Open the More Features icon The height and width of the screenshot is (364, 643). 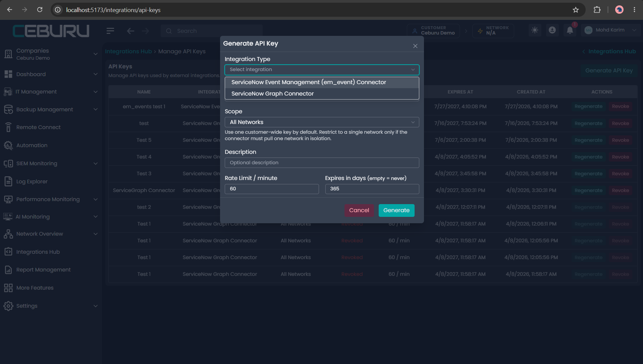tap(8, 288)
